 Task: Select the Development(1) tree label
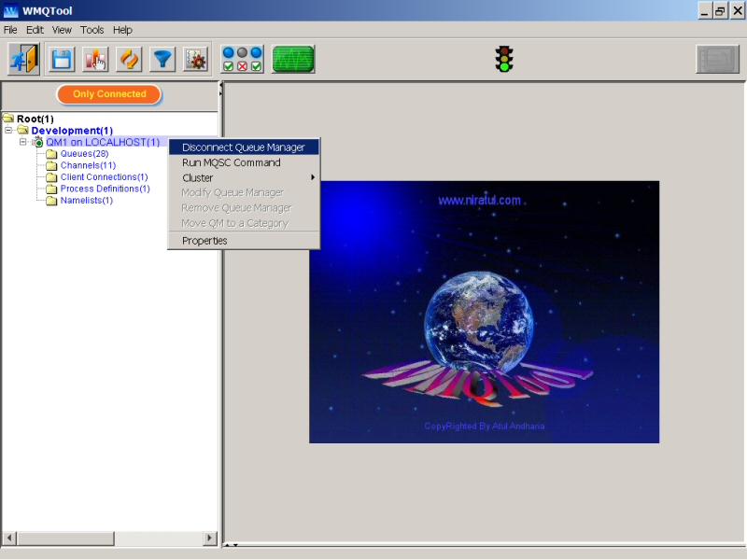pyautogui.click(x=72, y=131)
